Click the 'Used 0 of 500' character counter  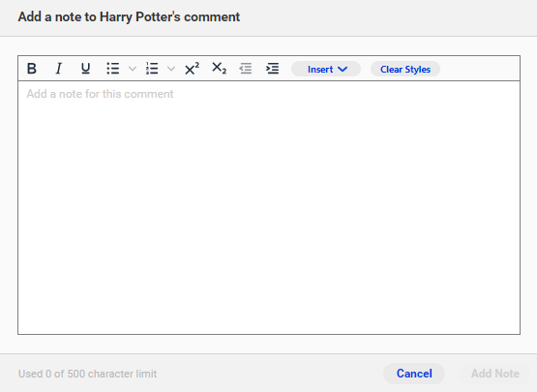[88, 374]
